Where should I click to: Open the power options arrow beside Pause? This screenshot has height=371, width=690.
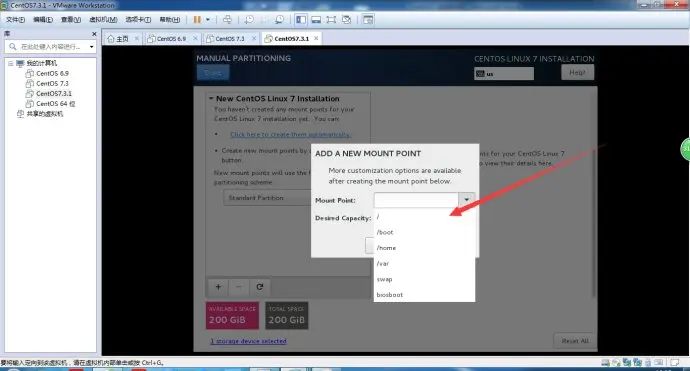point(208,19)
